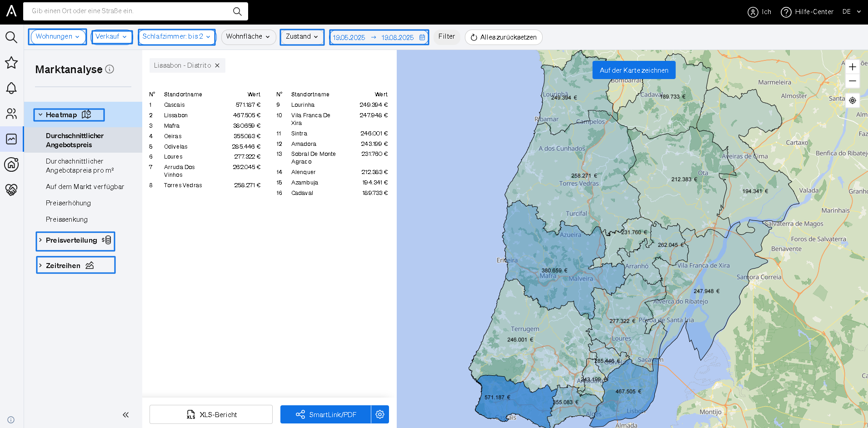
Task: Expand the Zustand dropdown
Action: [302, 37]
